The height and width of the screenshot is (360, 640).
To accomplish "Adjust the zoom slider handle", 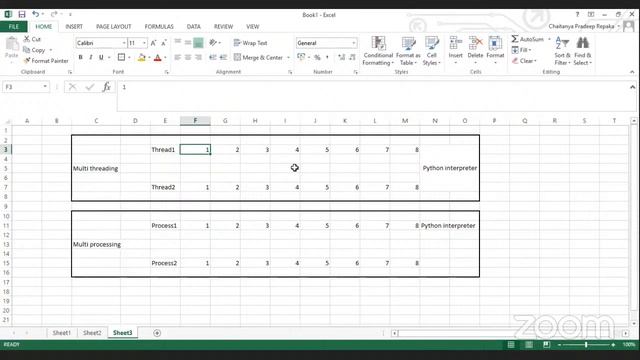I will point(586,345).
